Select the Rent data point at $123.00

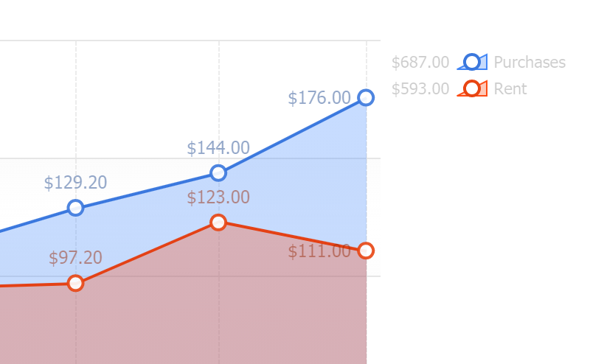pos(218,223)
